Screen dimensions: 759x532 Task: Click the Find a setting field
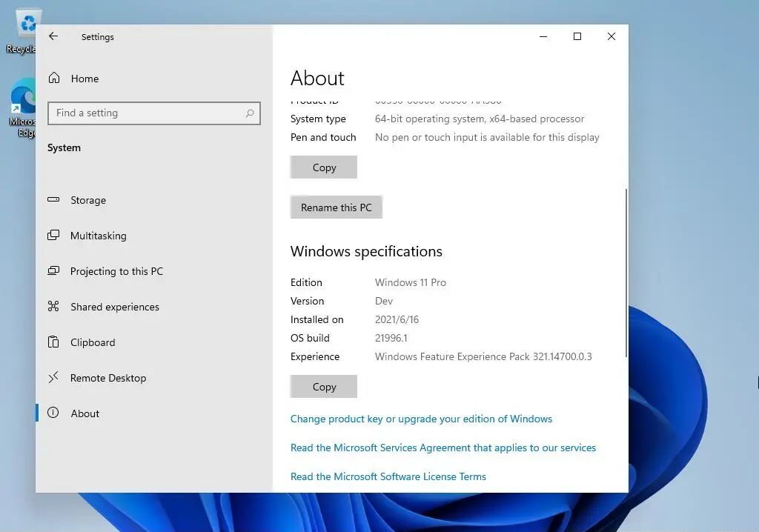point(154,113)
